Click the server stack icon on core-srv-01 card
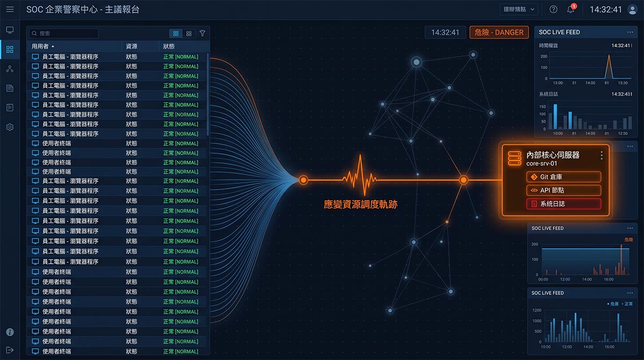 (x=515, y=158)
